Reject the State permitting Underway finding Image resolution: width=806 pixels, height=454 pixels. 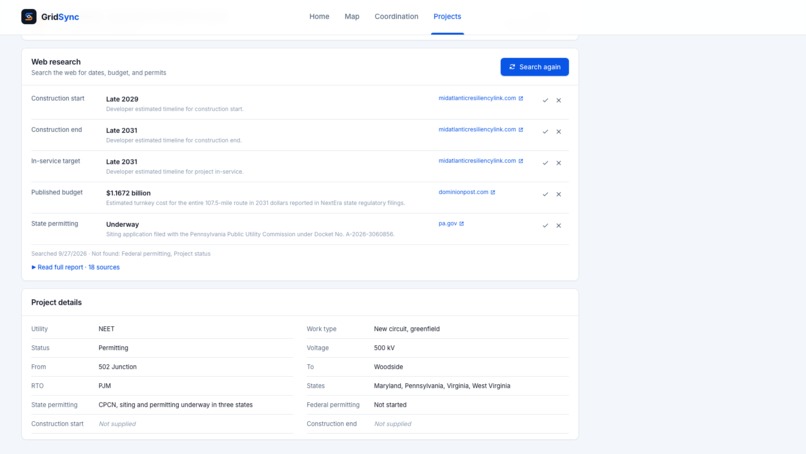click(x=559, y=226)
